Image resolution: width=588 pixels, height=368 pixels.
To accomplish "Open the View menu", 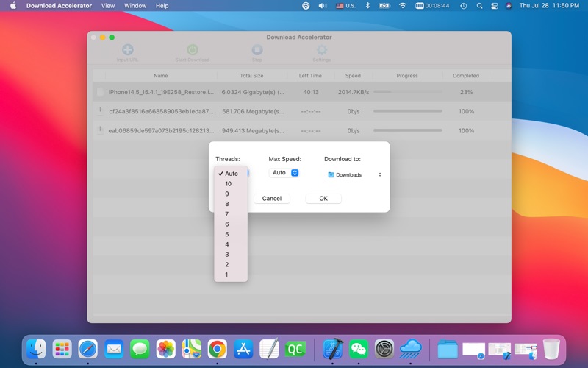I will 108,6.
